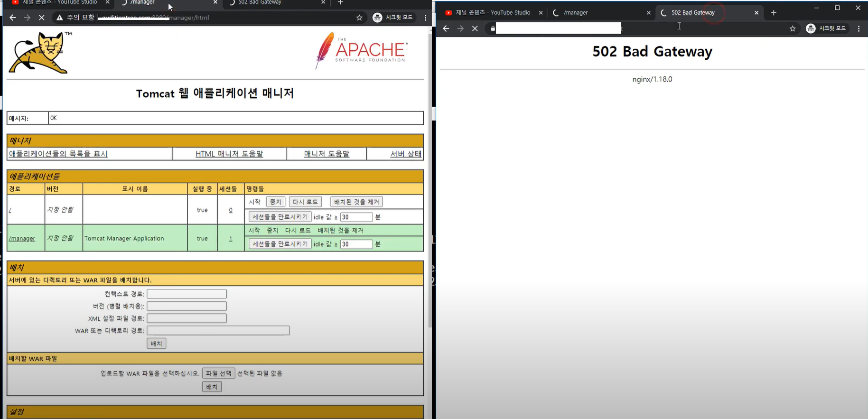Click 중지 button for the root application
Viewport: 868px width, 419px height.
[x=276, y=202]
